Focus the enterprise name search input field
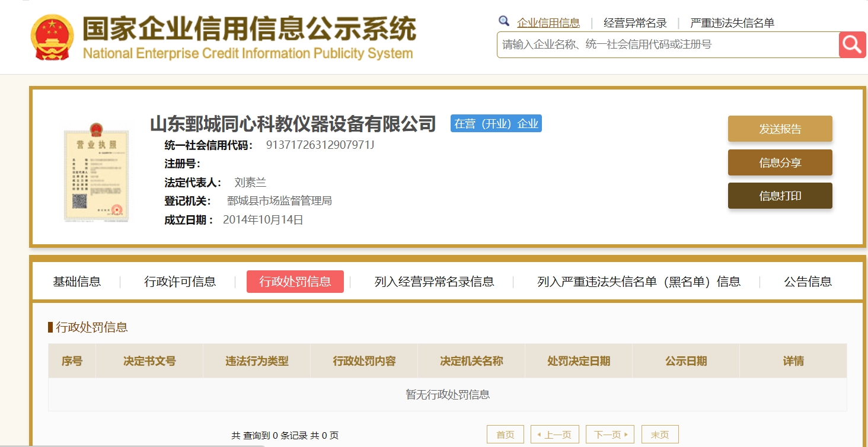The height and width of the screenshot is (447, 868). click(x=668, y=44)
